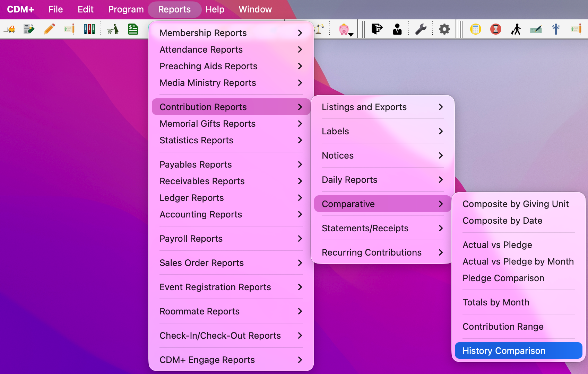The image size is (588, 374).
Task: Open Receivables Reports submenu
Action: coord(231,181)
